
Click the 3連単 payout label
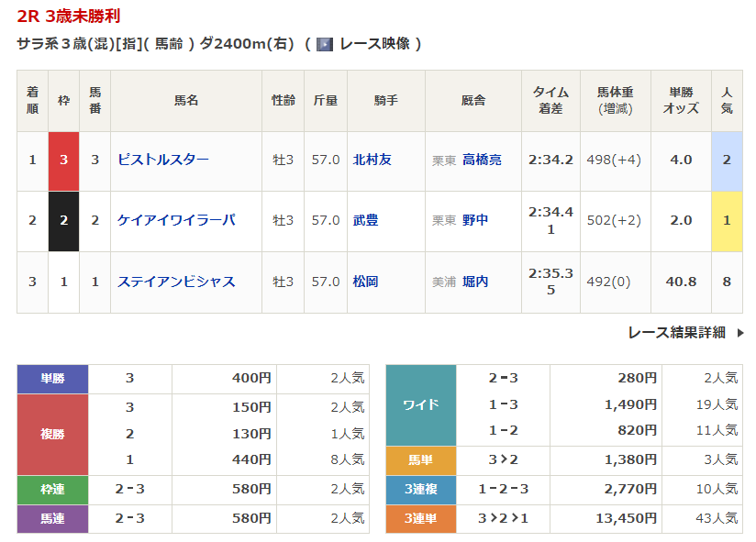[x=421, y=519]
